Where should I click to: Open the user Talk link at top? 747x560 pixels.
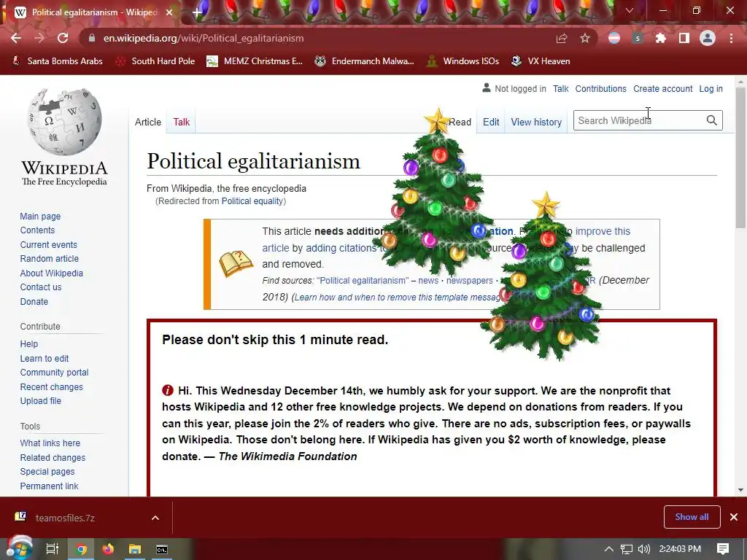click(561, 88)
